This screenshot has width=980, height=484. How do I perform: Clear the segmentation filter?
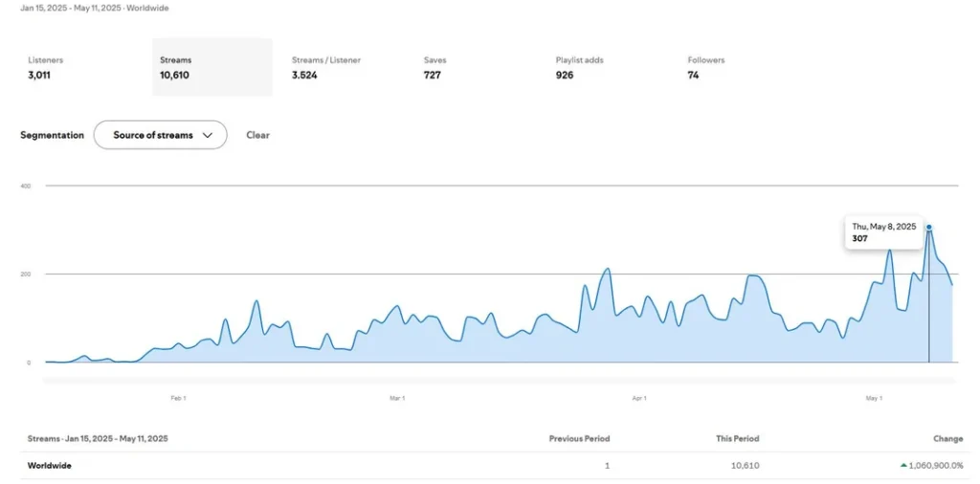[x=257, y=135]
